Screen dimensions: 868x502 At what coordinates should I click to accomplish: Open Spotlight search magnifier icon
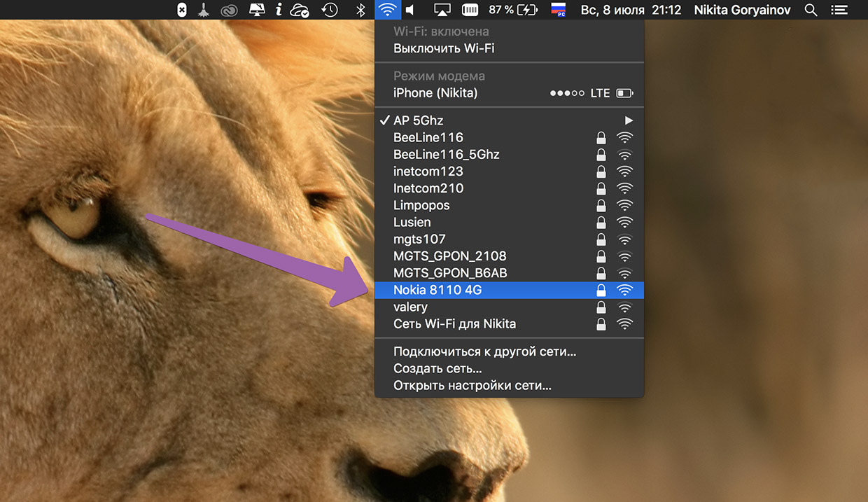pyautogui.click(x=811, y=10)
